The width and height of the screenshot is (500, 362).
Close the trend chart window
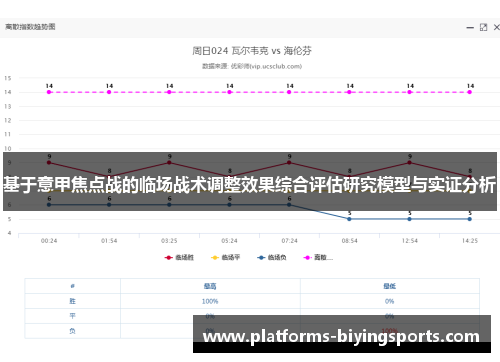(x=497, y=27)
